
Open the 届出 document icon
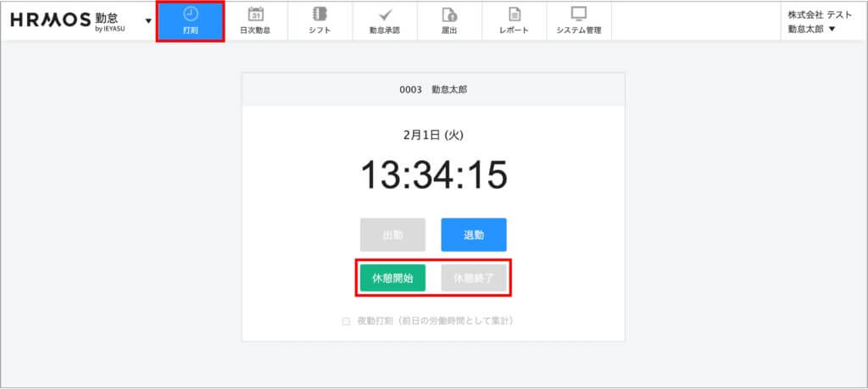click(x=449, y=14)
